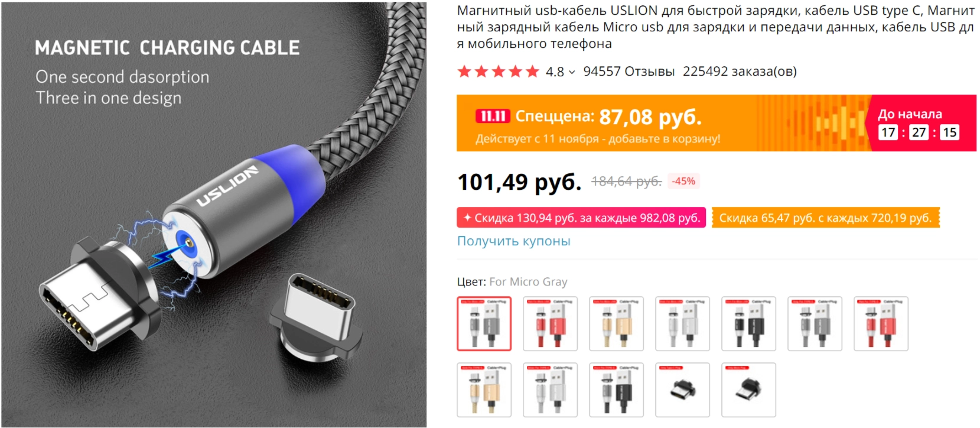Click the 11.11 sale badge icon
980x428 pixels.
point(493,116)
